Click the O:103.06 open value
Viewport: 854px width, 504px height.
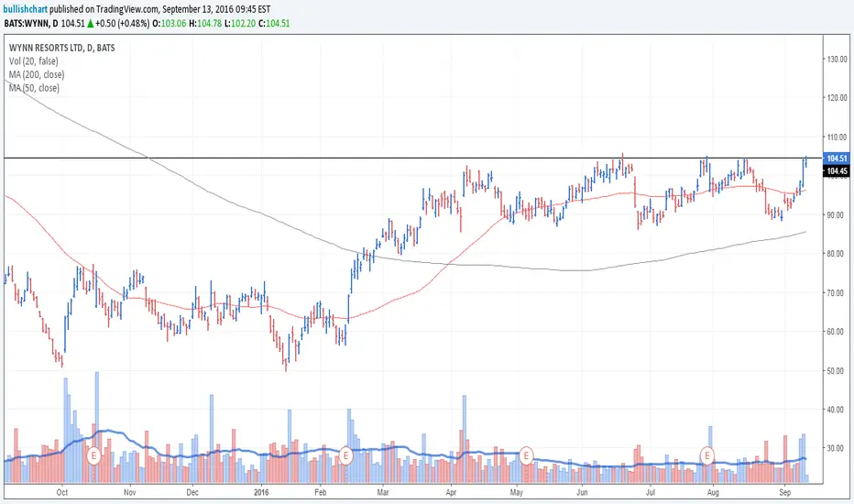click(x=169, y=24)
